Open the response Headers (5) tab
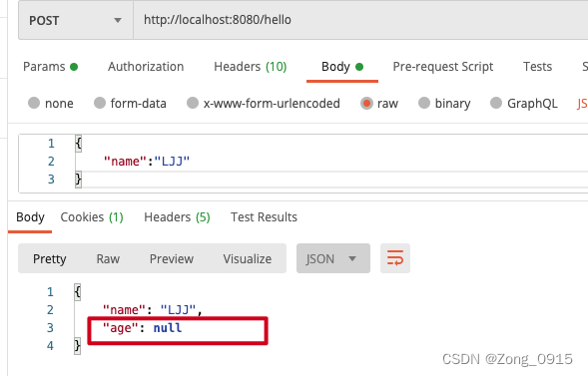 click(x=177, y=217)
